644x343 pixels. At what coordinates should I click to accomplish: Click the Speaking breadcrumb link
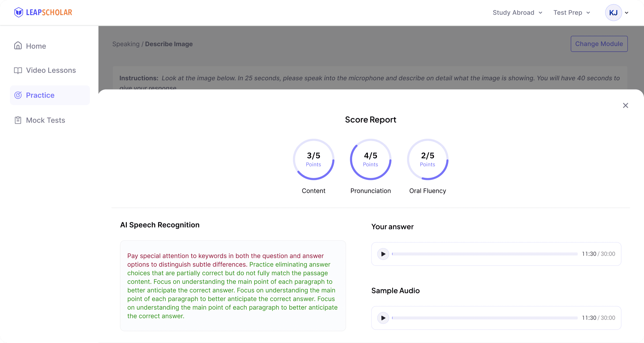point(126,44)
